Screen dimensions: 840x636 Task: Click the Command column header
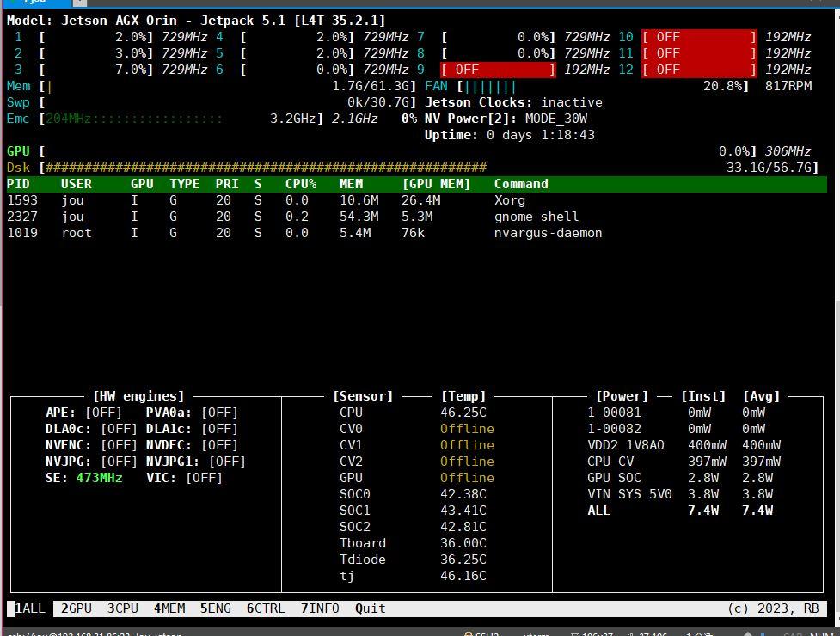coord(521,184)
